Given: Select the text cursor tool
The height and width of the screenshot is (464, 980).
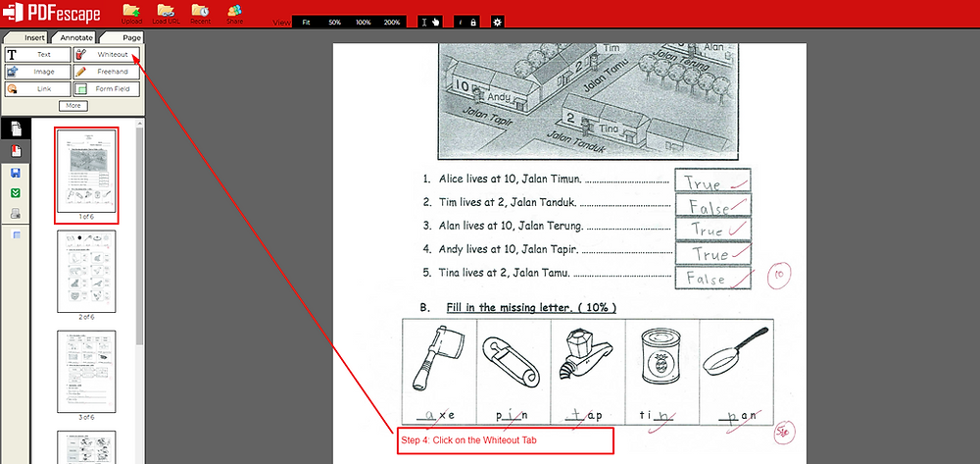Looking at the screenshot, I should (424, 22).
